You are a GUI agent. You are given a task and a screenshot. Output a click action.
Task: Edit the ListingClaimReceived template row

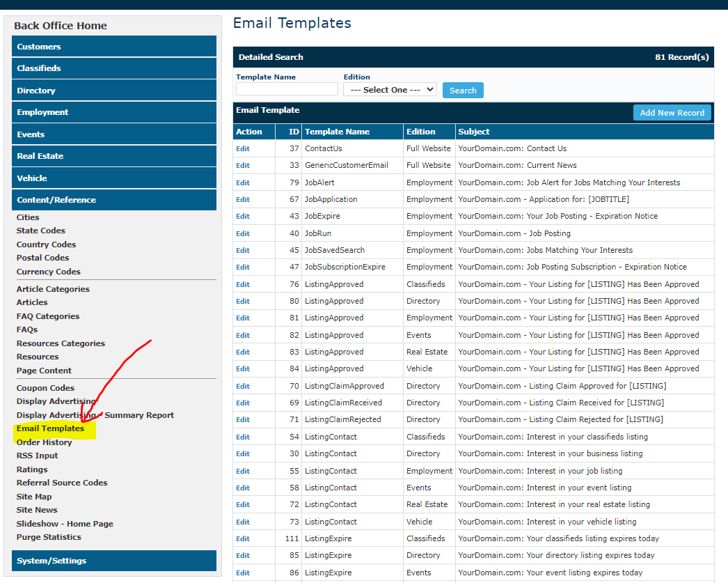pos(243,403)
